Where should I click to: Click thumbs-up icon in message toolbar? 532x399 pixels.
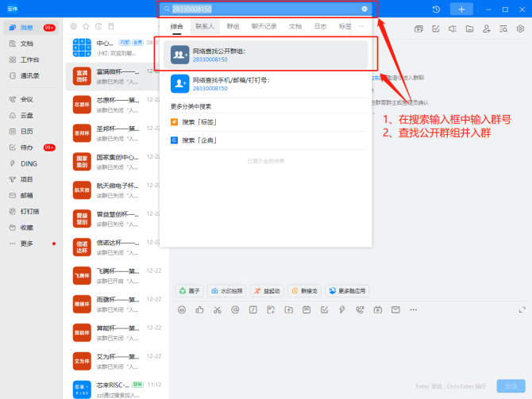[x=199, y=309]
